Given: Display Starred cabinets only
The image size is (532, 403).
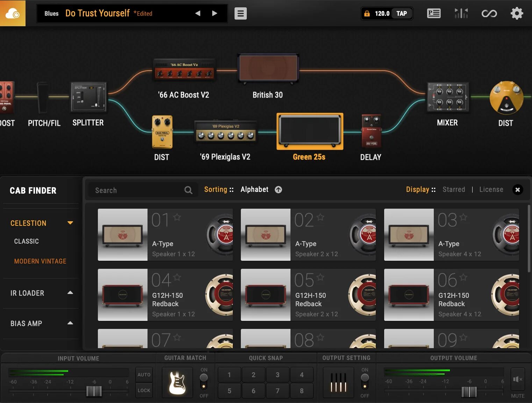Looking at the screenshot, I should [x=454, y=189].
